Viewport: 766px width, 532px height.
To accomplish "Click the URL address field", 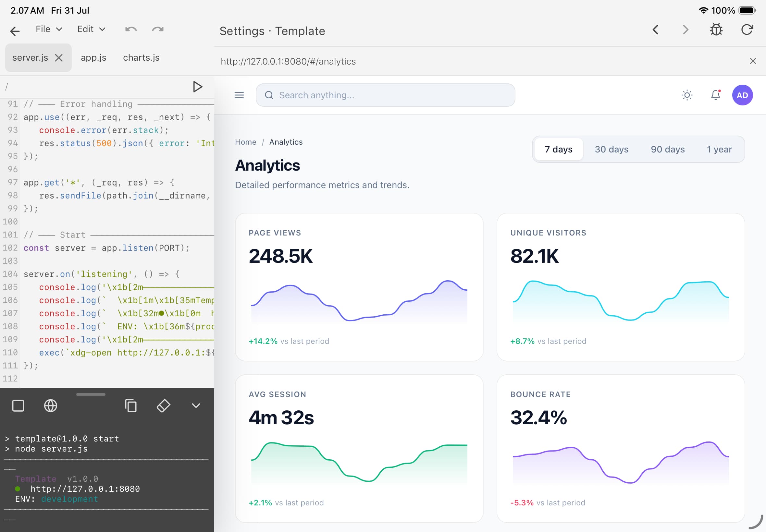I will (x=480, y=61).
